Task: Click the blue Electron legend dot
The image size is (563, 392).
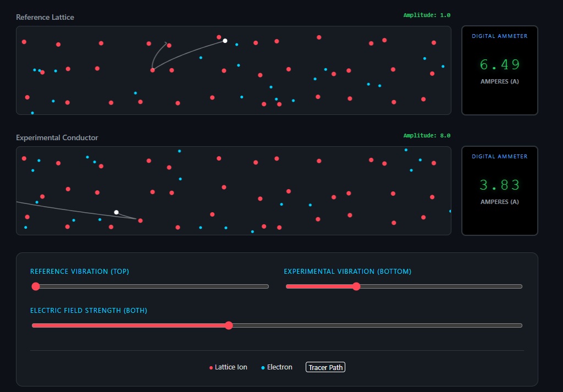Action: point(263,368)
